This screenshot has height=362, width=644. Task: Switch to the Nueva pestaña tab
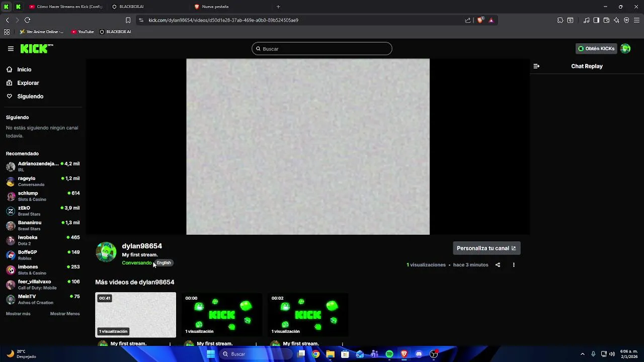click(230, 7)
